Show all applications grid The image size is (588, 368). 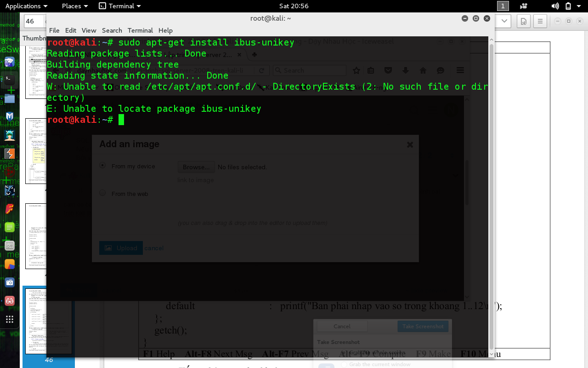click(10, 319)
